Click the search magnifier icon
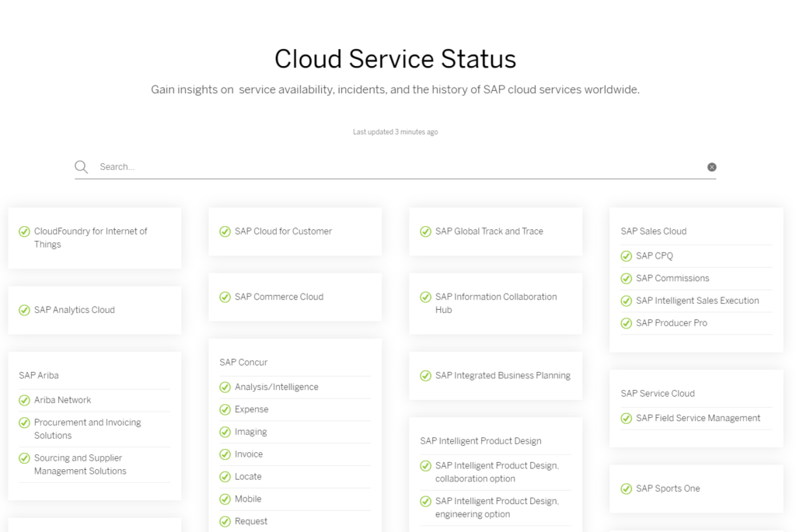 (x=81, y=167)
